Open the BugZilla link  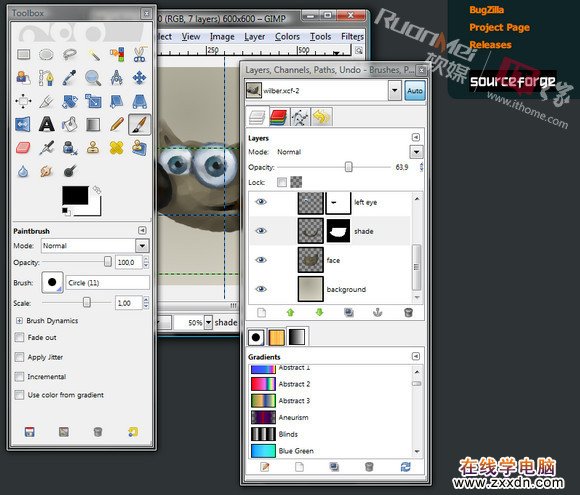(x=486, y=10)
